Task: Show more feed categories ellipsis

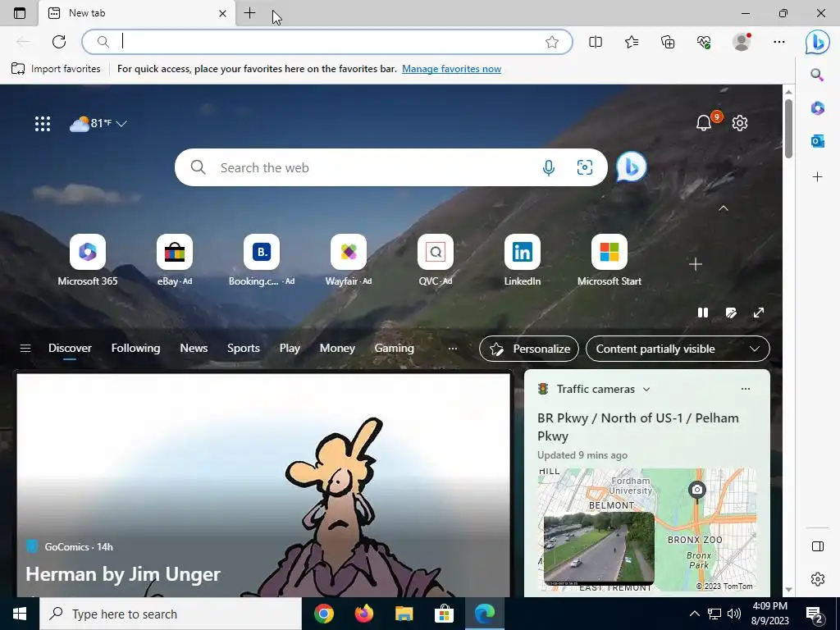Action: [453, 349]
